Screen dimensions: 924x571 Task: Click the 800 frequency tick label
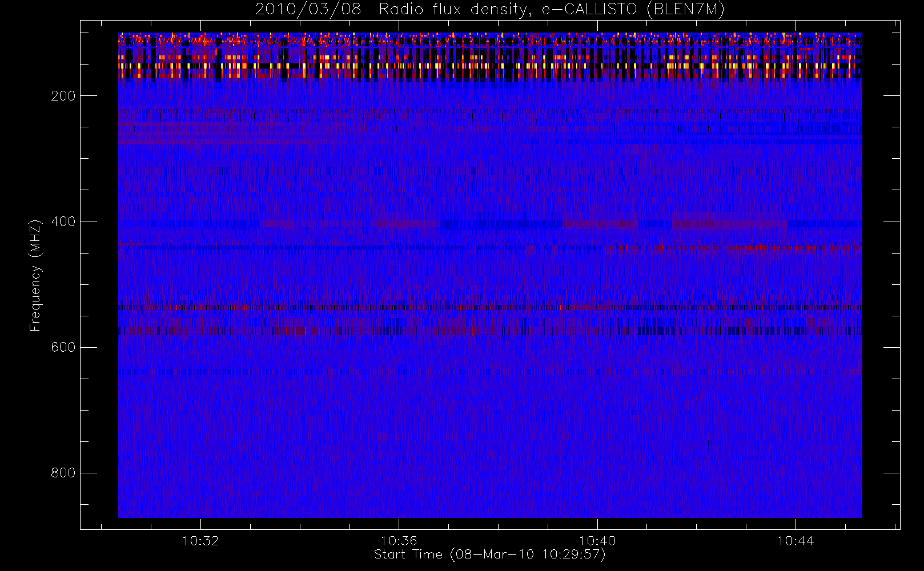[x=63, y=473]
